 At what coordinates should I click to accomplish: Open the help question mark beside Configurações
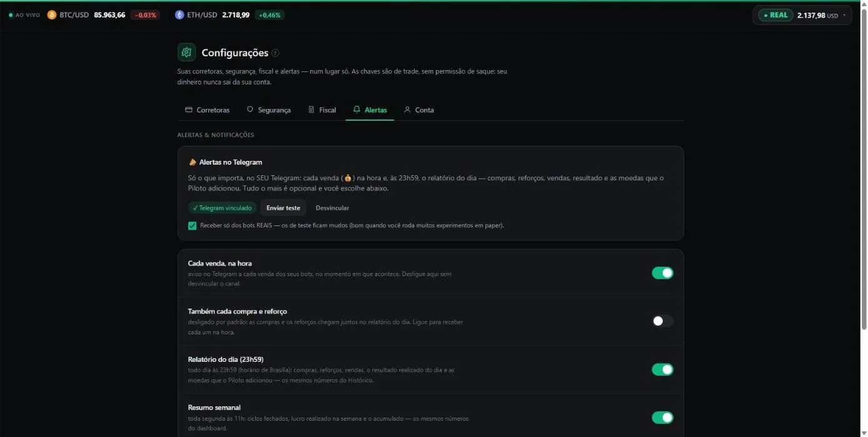[x=276, y=53]
